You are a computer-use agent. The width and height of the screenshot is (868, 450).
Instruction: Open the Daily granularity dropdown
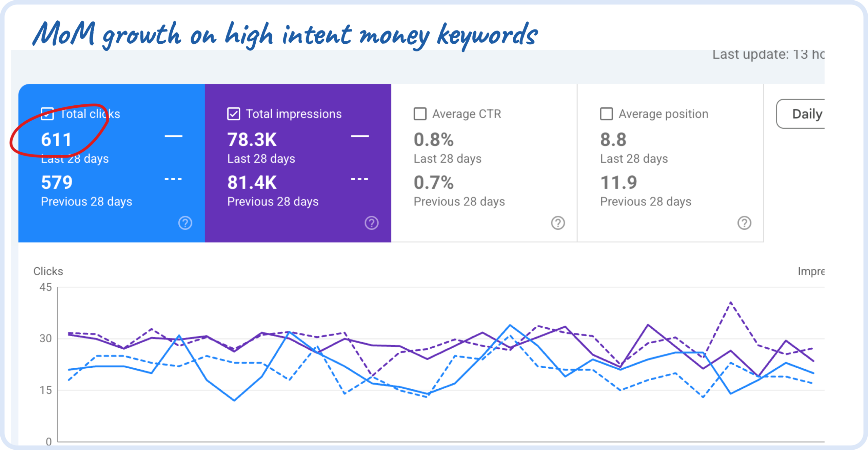coord(801,114)
